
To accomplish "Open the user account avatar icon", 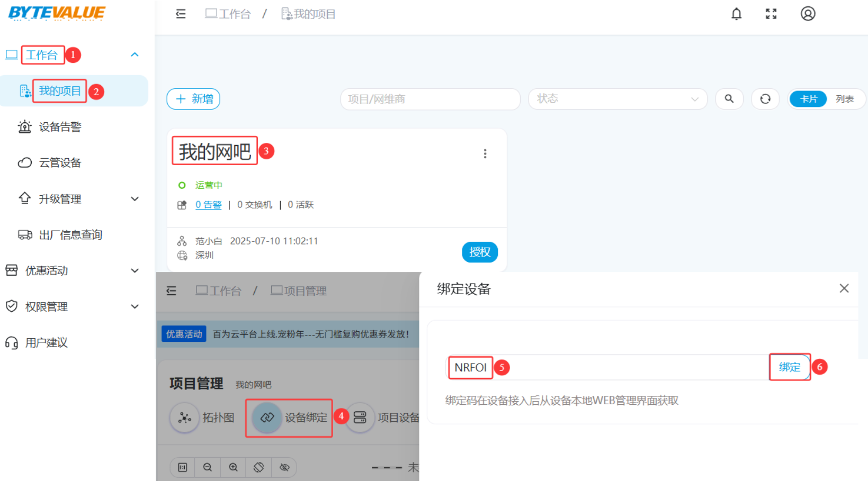I will tap(808, 14).
